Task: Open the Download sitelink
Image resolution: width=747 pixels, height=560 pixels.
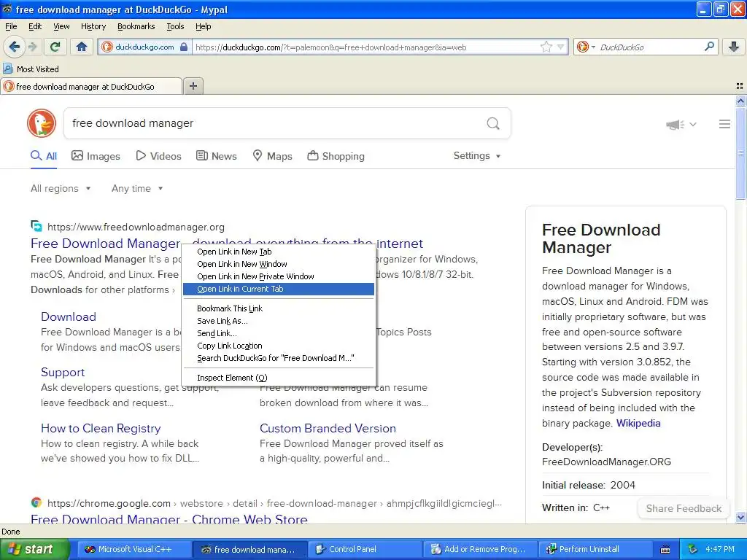Action: click(x=69, y=316)
